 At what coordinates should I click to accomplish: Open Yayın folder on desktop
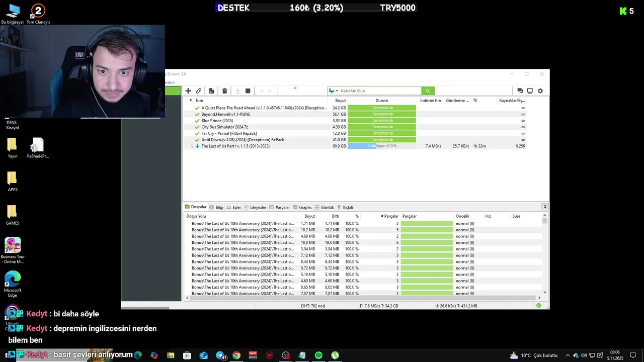tap(13, 148)
